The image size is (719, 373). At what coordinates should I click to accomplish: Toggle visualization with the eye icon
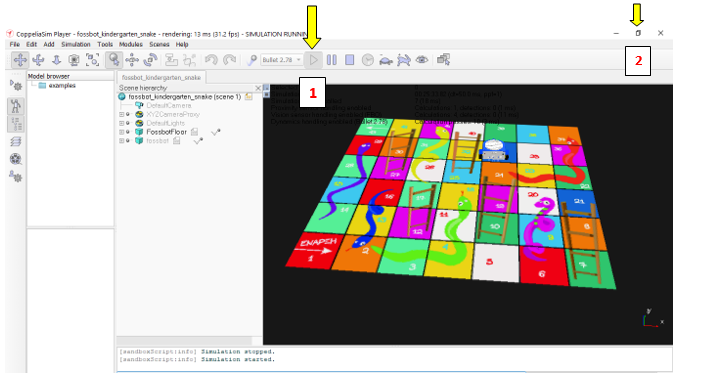tap(422, 60)
